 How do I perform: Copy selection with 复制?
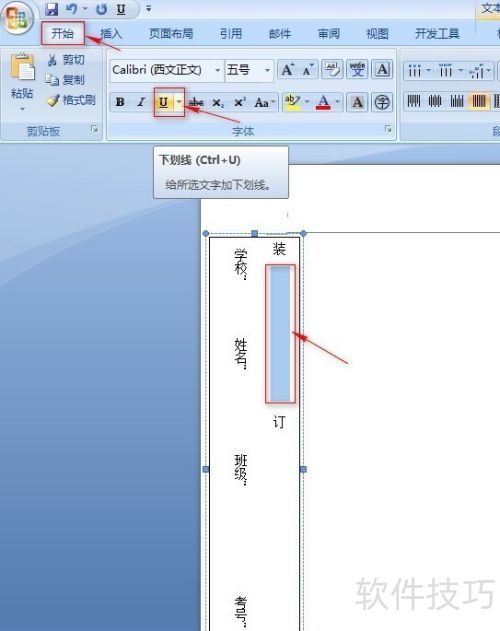pos(65,80)
